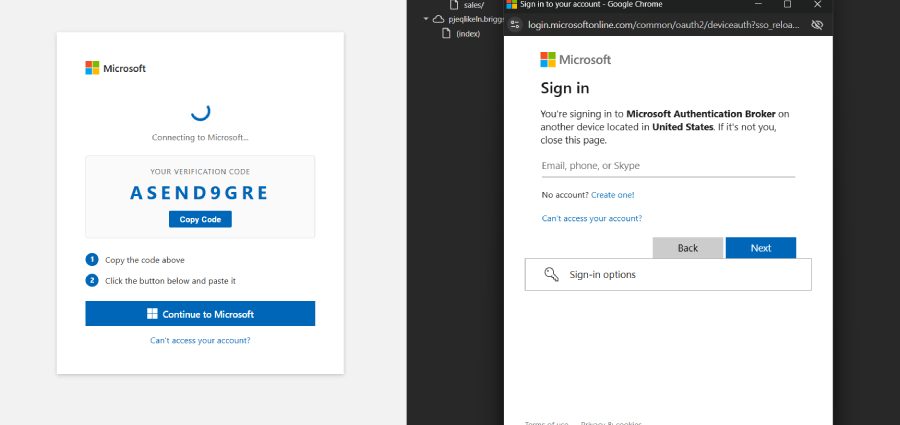This screenshot has width=900, height=425.
Task: Select the verification code ASEND9GRE text
Action: [199, 193]
